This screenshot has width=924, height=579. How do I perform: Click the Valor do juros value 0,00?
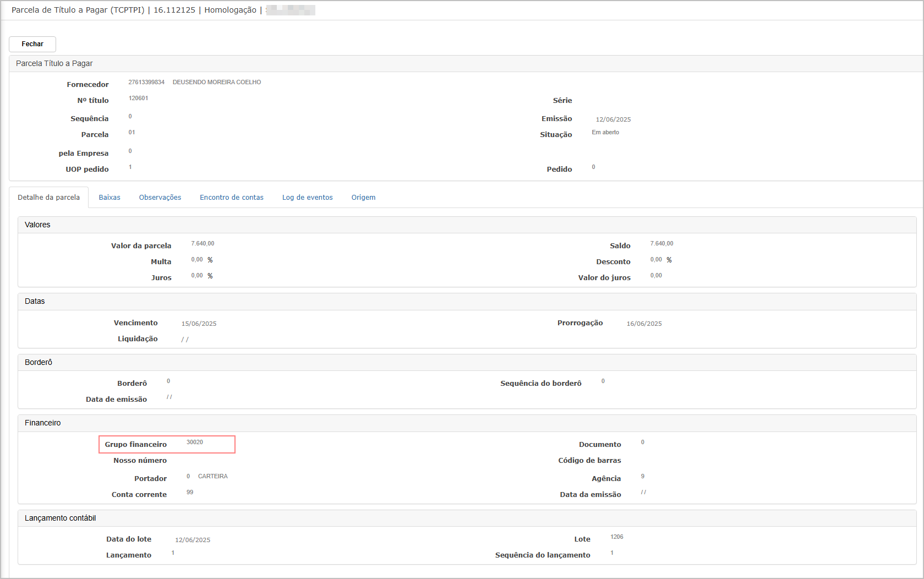click(x=656, y=275)
